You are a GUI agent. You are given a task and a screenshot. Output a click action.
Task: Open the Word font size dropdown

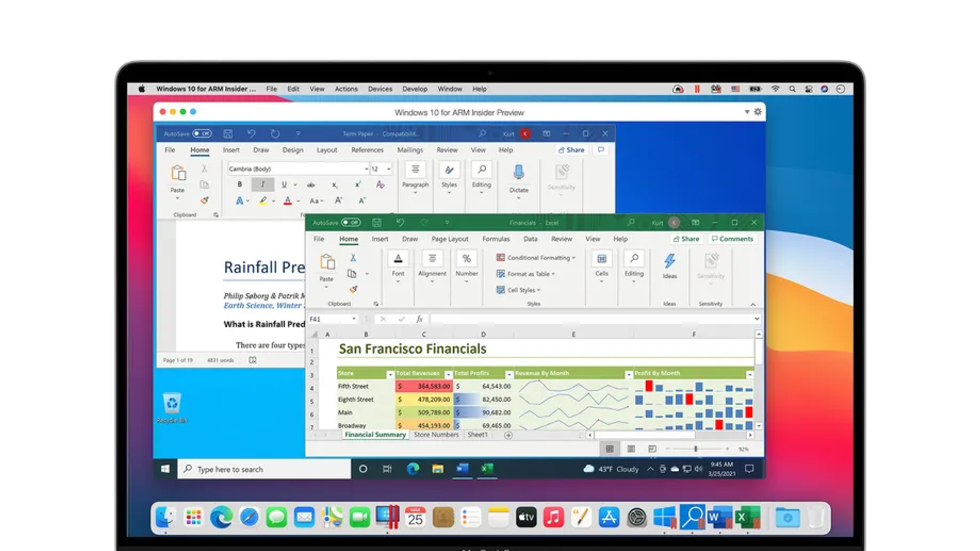tap(388, 169)
